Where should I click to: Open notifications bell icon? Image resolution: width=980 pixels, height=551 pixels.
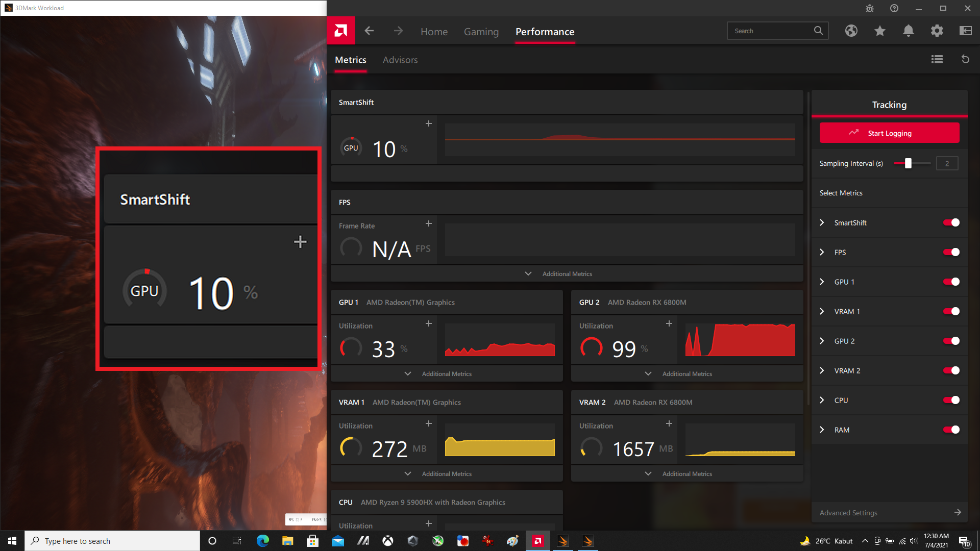908,31
